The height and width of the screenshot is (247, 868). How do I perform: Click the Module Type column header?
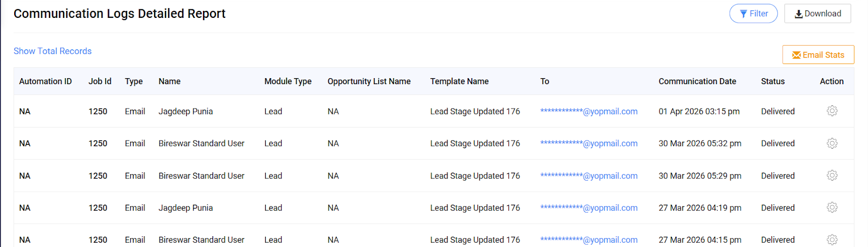[x=288, y=81]
